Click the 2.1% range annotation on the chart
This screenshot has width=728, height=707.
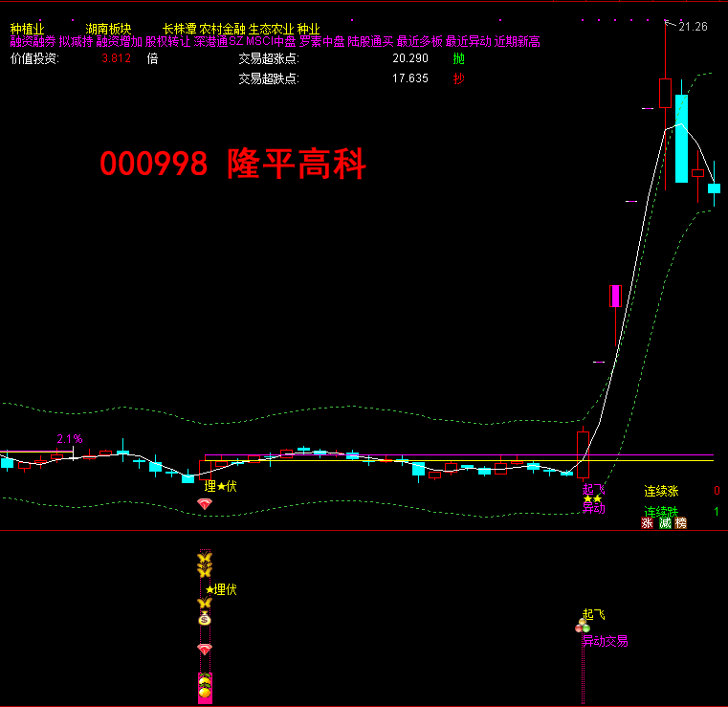coord(69,439)
